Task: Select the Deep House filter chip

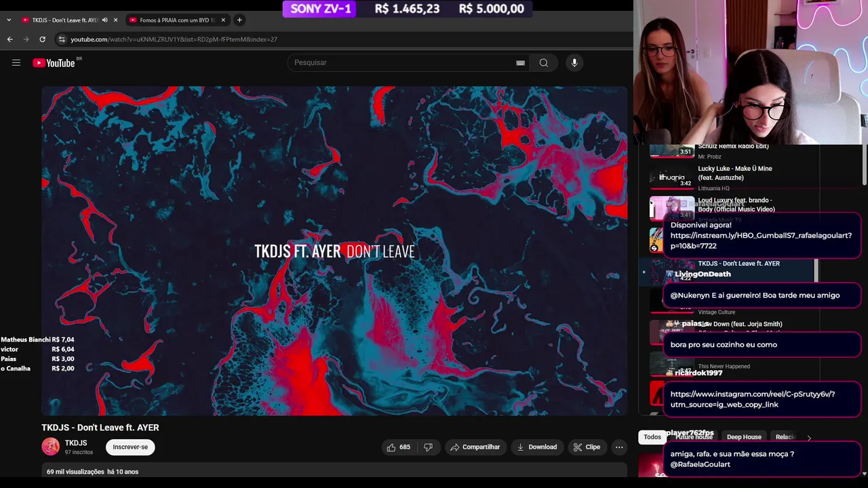Action: click(x=744, y=437)
